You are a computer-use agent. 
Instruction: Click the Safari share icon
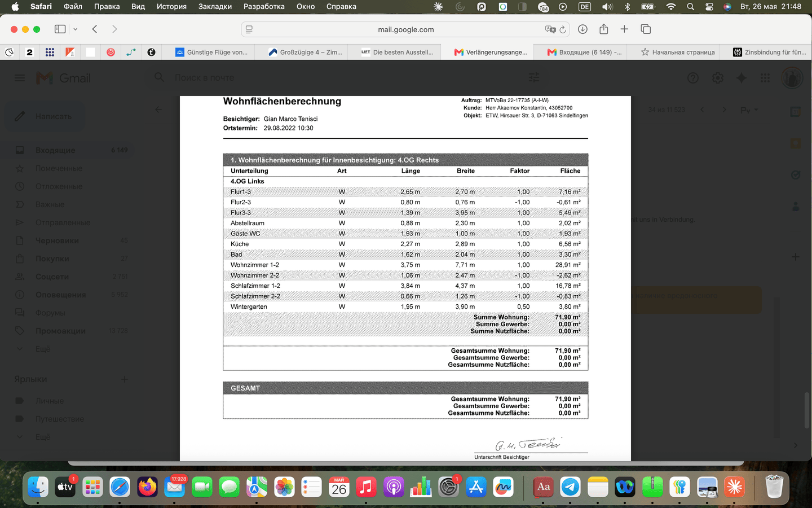pos(603,29)
